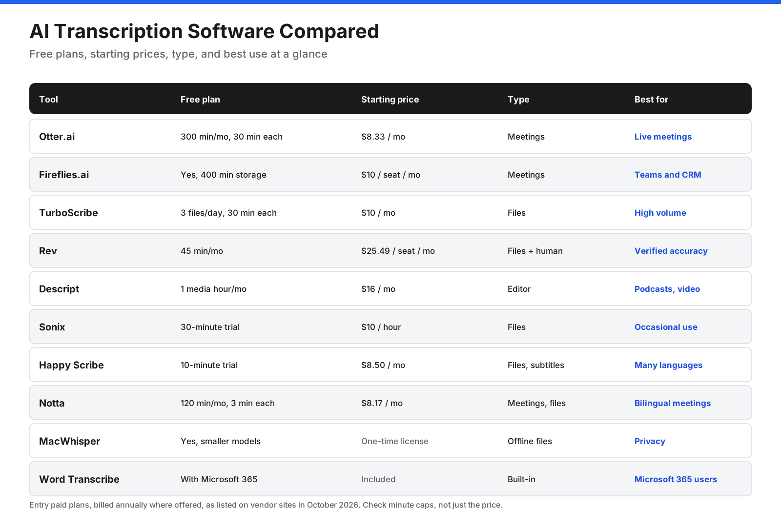Image resolution: width=781 pixels, height=532 pixels.
Task: Select the Descript tool name
Action: tap(59, 289)
